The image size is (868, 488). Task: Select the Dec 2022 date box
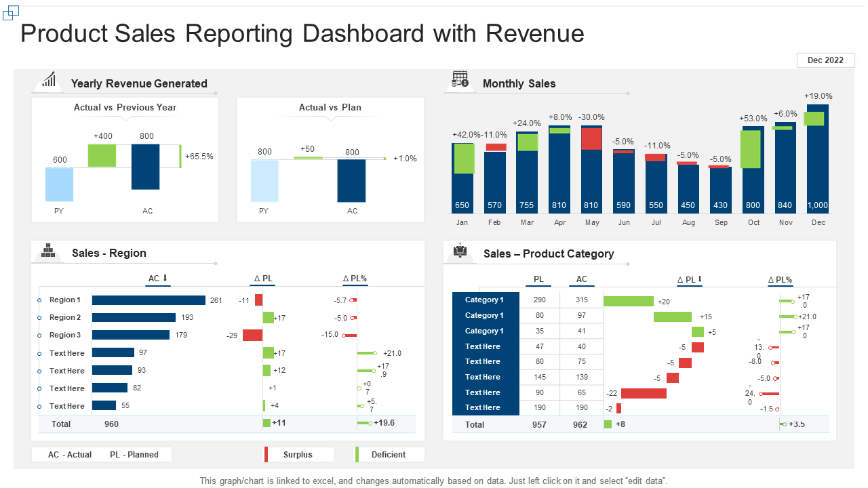(825, 60)
